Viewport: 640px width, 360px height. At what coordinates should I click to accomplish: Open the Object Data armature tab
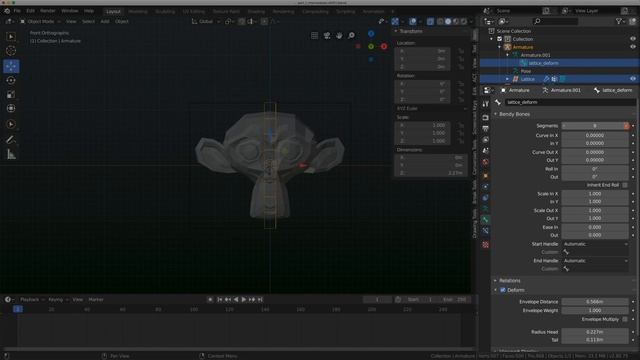tap(485, 209)
